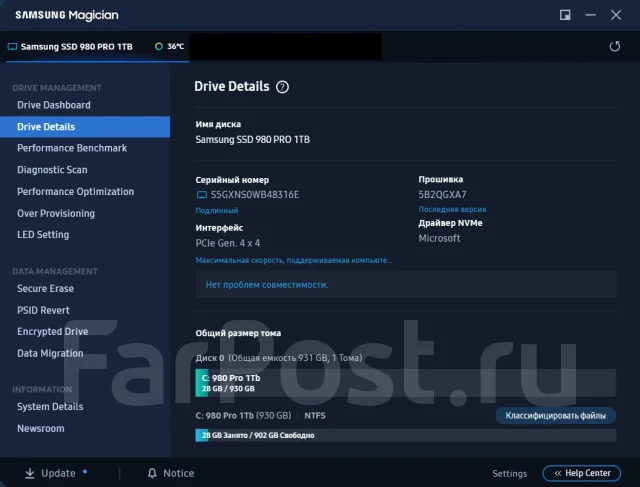Click the Подлинный link
This screenshot has width=640, height=487.
217,211
